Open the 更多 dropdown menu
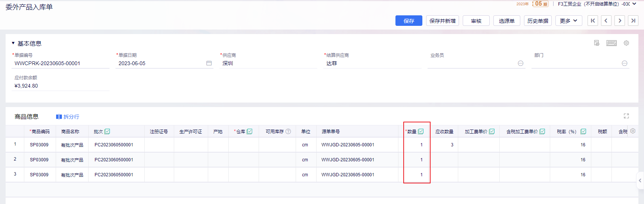Viewport: 644px width, 204px height. point(568,21)
